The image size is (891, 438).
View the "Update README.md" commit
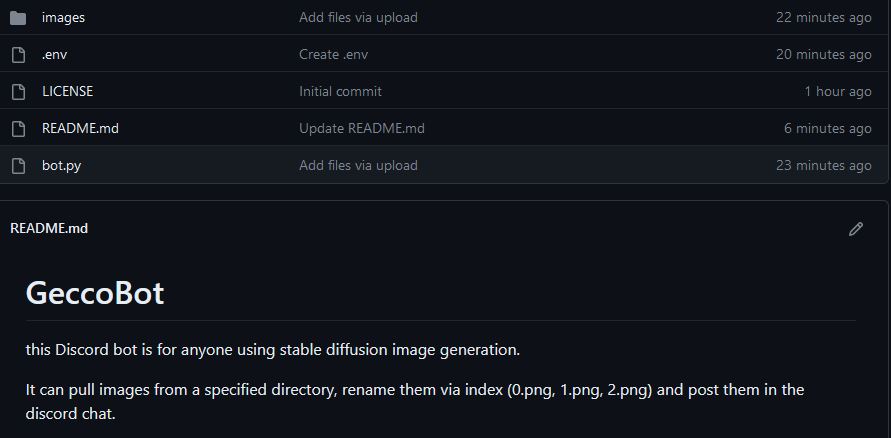coord(361,128)
